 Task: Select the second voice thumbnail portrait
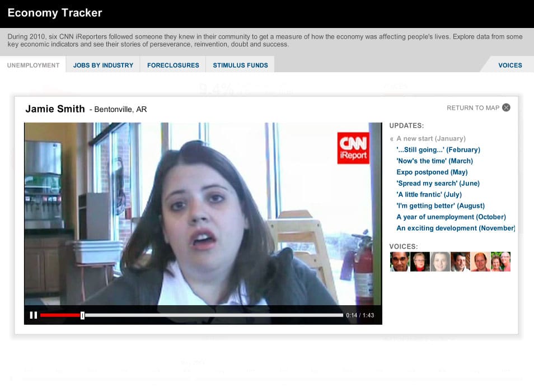420,262
